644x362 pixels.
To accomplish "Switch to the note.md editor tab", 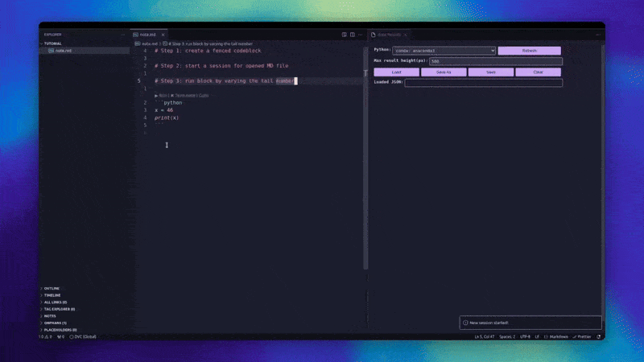I will (148, 35).
